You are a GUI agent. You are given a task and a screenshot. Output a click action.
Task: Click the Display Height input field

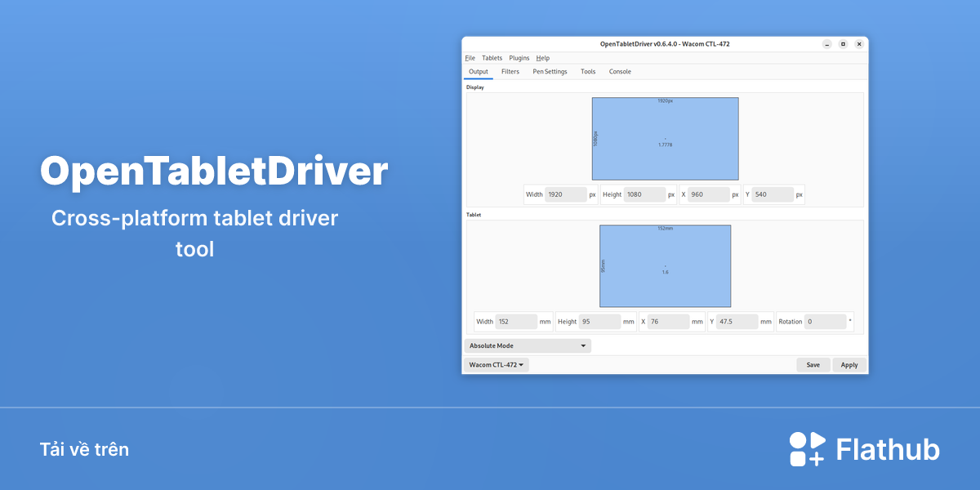[x=645, y=194]
